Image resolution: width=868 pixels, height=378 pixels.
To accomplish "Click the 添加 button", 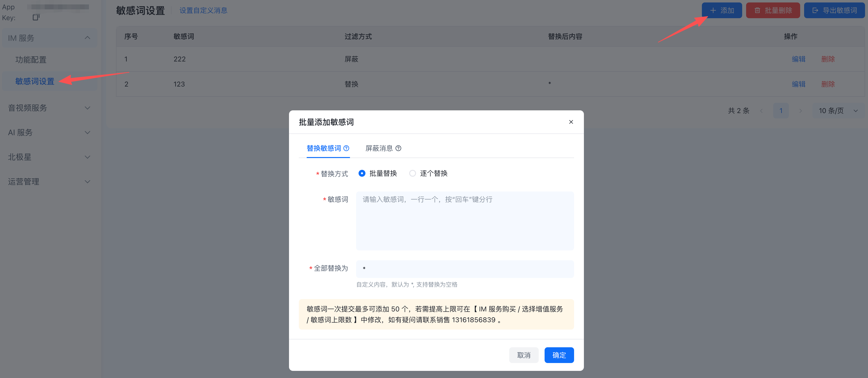I will point(722,10).
